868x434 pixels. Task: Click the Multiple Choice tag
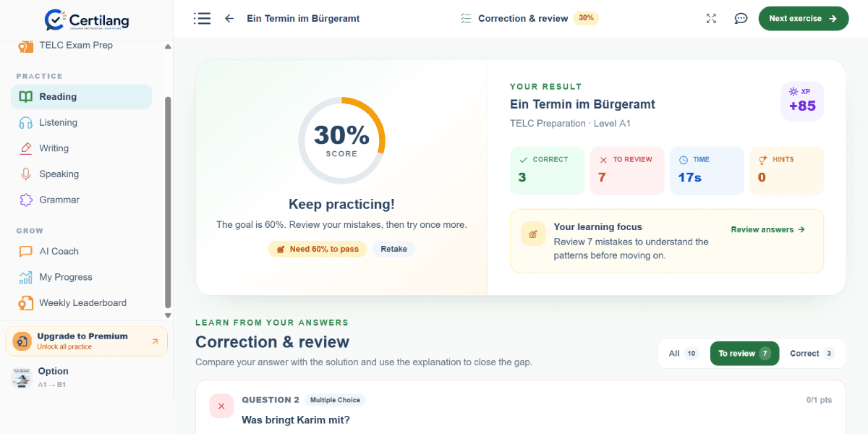click(336, 400)
